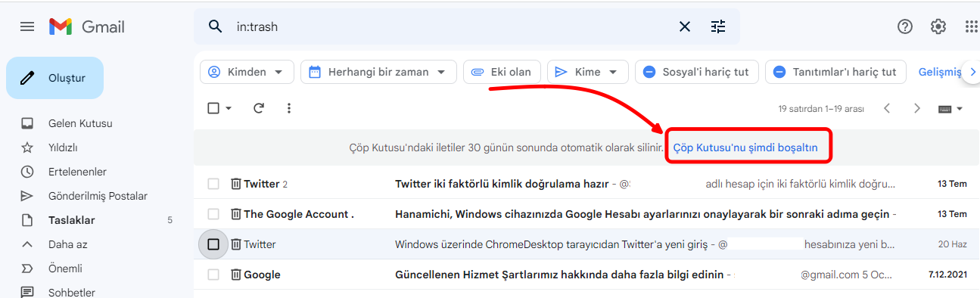Open Sohbetler folder
Image resolution: width=980 pixels, height=298 pixels.
coord(71,292)
